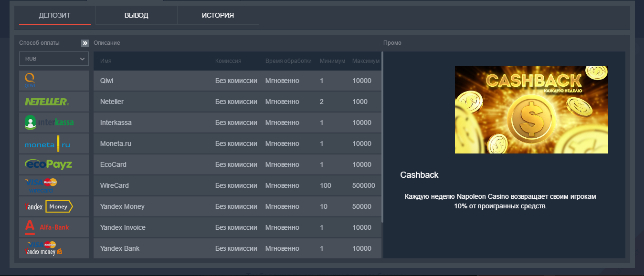Switch to the ИСТОРИЯ tab
644x276 pixels.
point(218,15)
